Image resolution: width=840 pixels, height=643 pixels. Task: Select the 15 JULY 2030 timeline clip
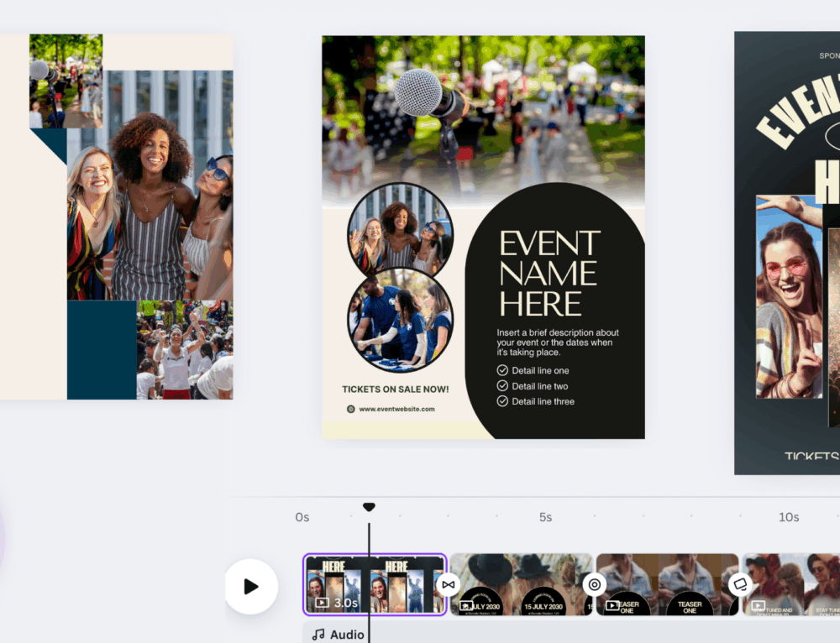click(x=521, y=584)
